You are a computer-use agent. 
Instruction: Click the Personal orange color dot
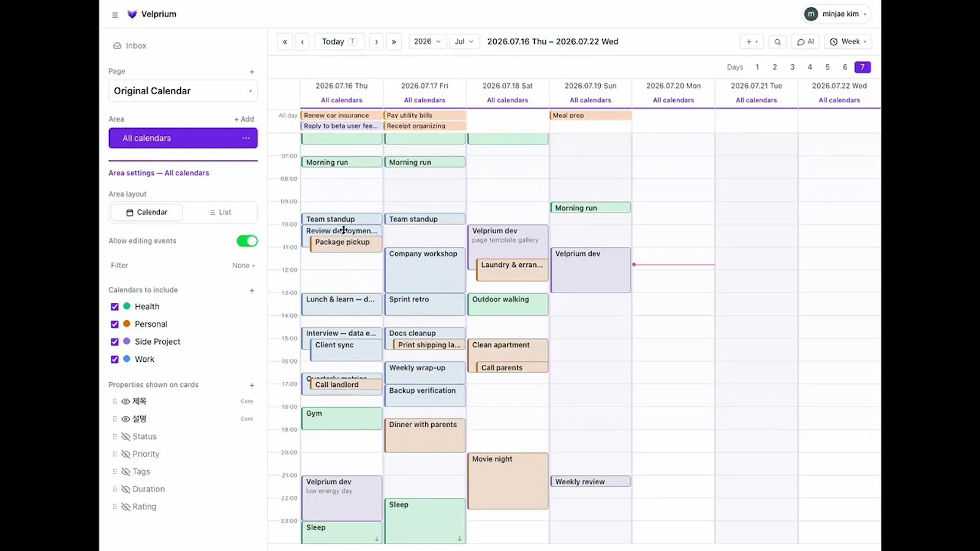[127, 324]
